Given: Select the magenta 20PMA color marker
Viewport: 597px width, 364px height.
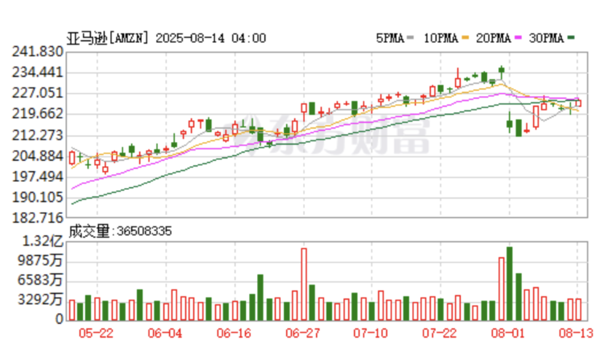Looking at the screenshot, I should pos(518,38).
